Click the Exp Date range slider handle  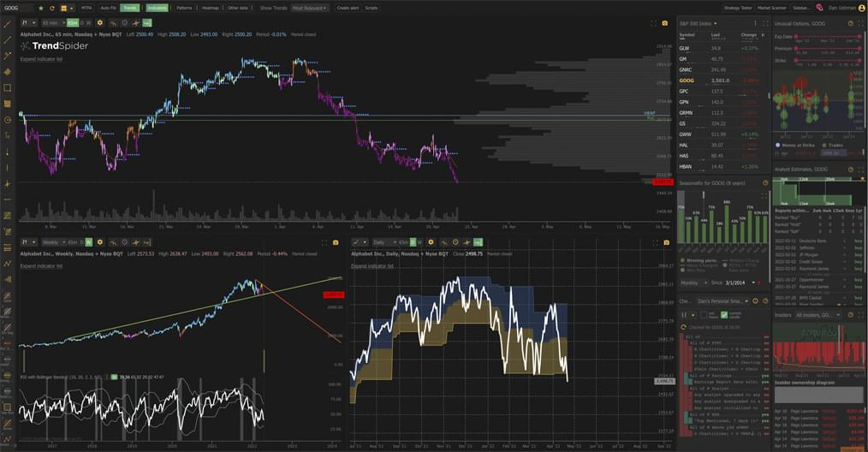(796, 37)
